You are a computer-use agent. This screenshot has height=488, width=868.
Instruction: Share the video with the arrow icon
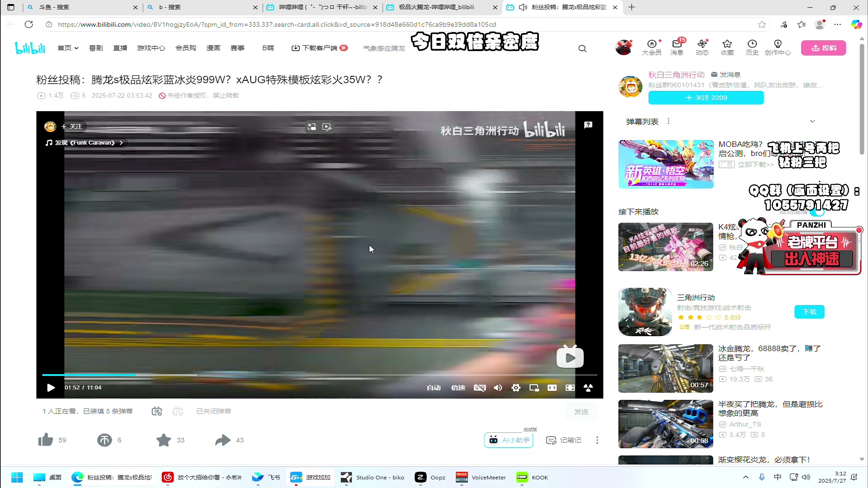pos(222,440)
